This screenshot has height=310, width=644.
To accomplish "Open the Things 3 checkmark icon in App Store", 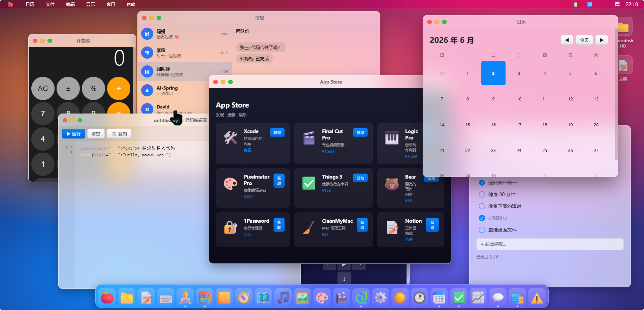I will click(x=309, y=183).
